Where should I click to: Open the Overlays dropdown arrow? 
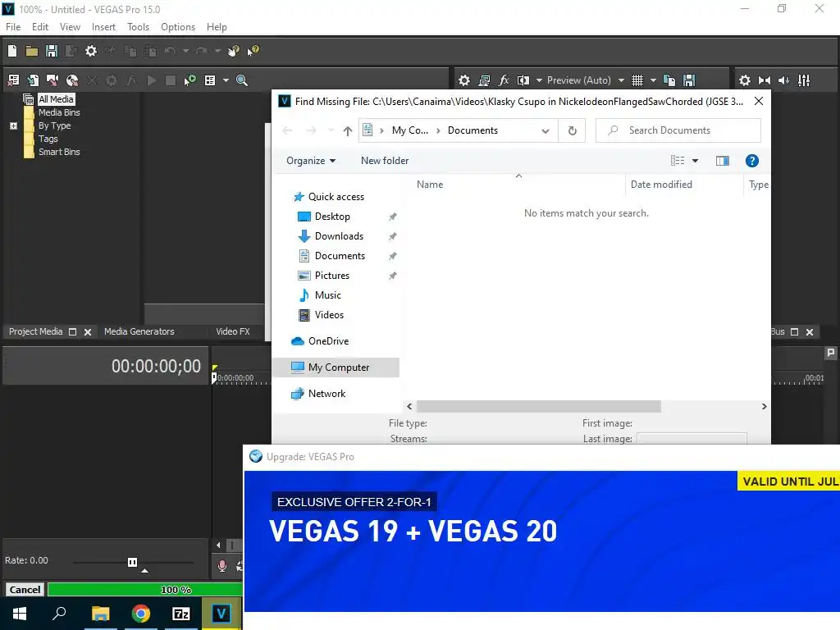point(653,80)
